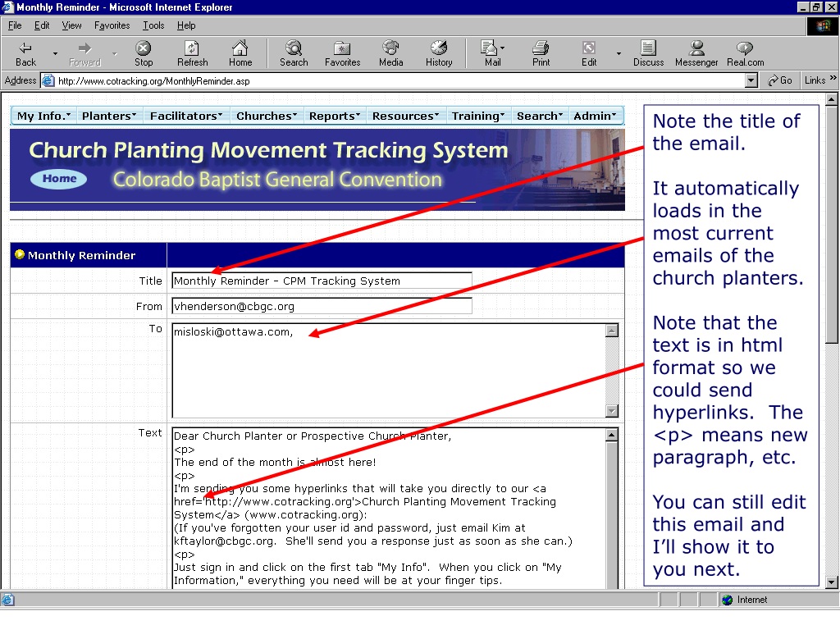
Task: Open the Search toolbar button
Action: tap(294, 53)
